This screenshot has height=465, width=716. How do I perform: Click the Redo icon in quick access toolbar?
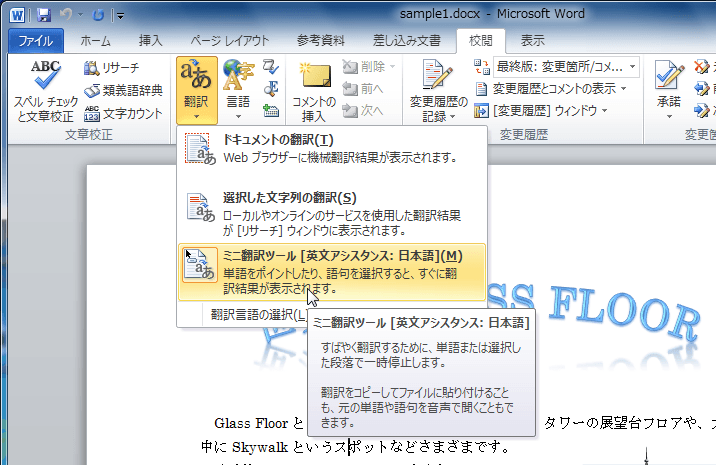(x=98, y=15)
